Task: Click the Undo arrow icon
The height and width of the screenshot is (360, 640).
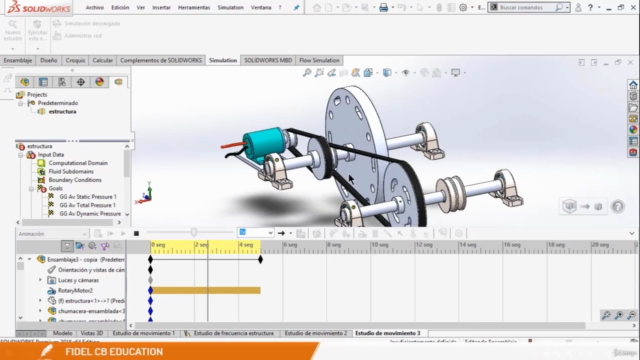Action: pos(402,7)
